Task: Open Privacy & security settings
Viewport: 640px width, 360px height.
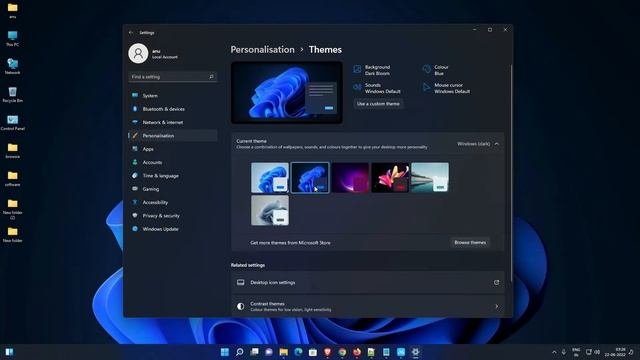Action: [x=173, y=216]
